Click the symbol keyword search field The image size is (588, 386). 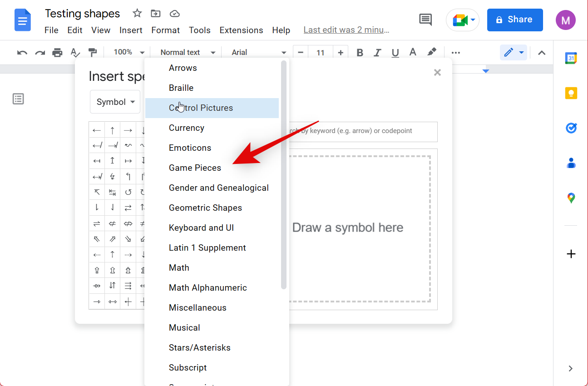[x=362, y=131]
